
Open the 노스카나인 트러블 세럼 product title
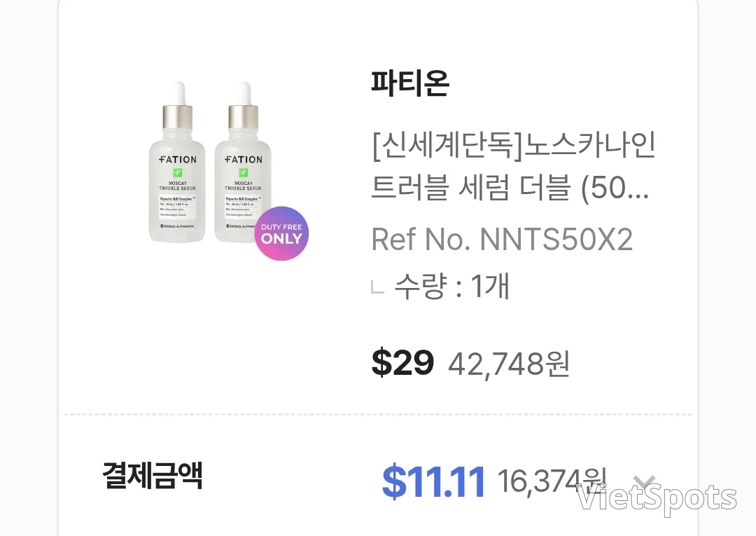tap(513, 165)
